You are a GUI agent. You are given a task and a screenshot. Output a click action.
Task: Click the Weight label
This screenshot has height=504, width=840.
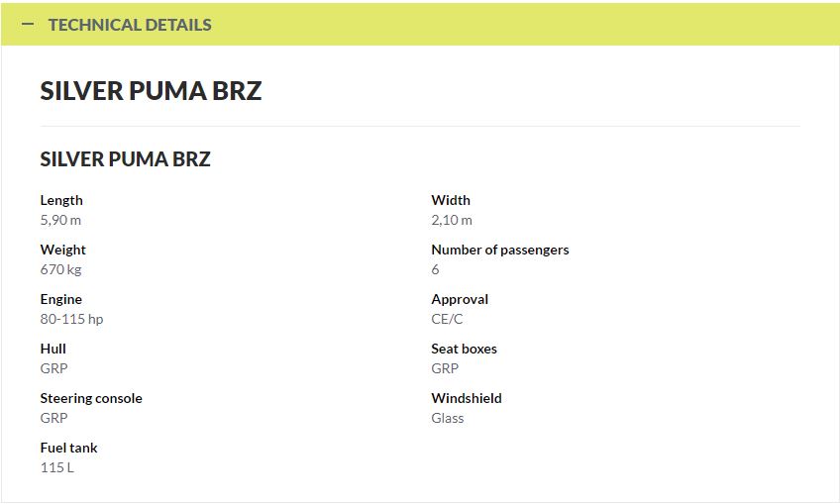click(x=62, y=250)
